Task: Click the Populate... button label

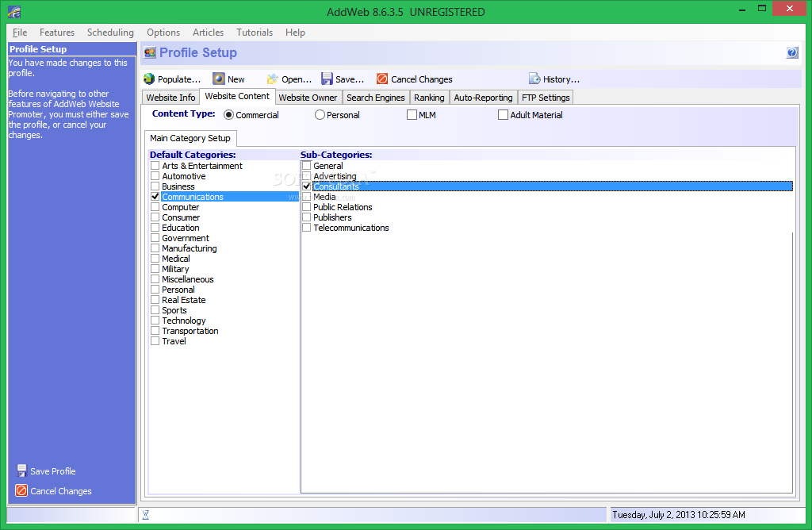Action: (178, 79)
